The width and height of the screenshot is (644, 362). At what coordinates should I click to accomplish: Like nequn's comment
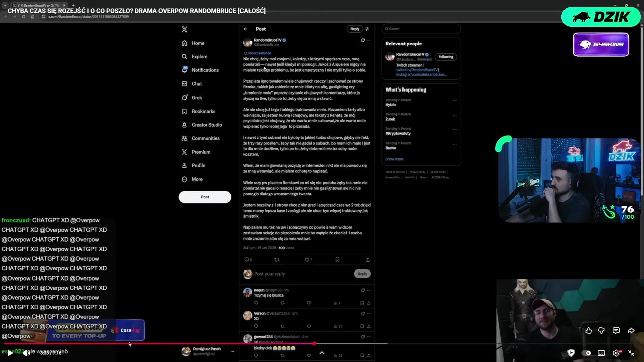point(309,303)
